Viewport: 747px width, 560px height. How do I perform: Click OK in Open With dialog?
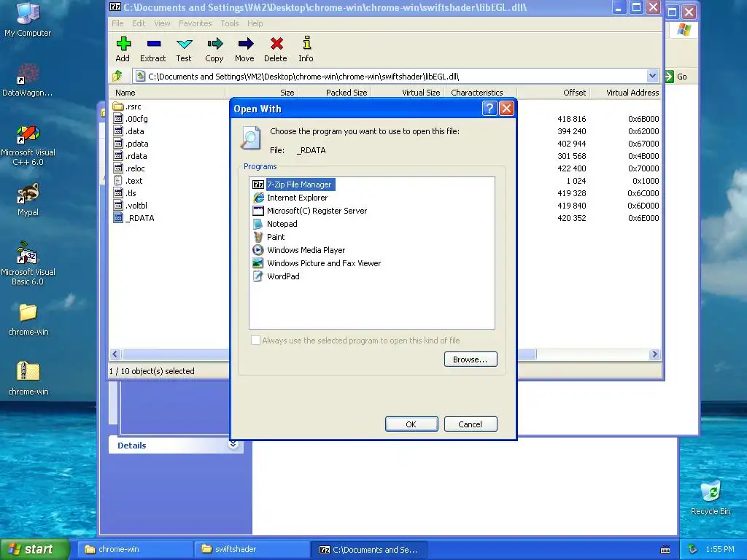click(411, 424)
